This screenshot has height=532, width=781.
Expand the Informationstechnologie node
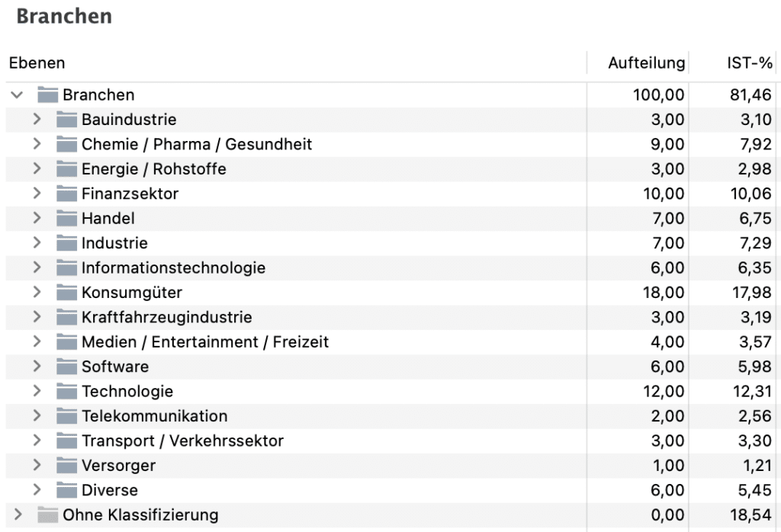(37, 268)
